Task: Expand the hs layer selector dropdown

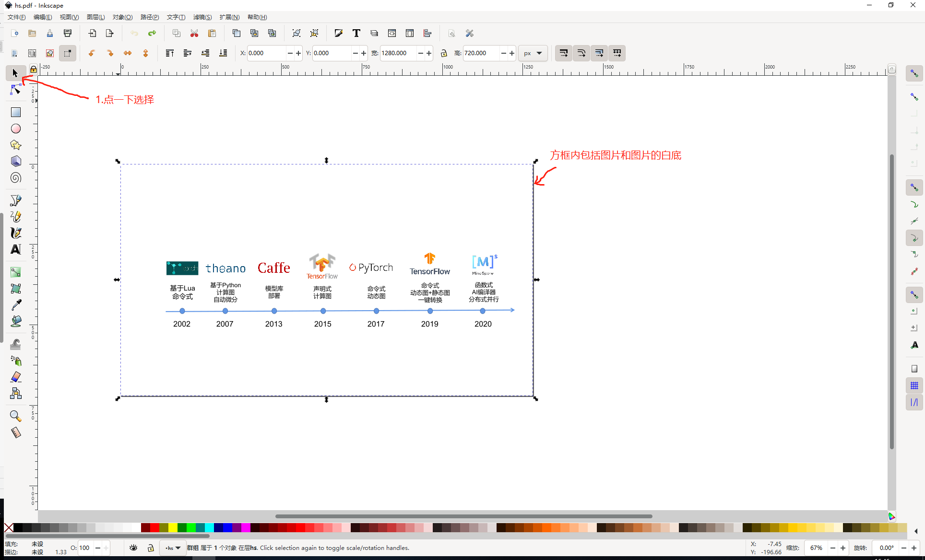Action: click(173, 548)
